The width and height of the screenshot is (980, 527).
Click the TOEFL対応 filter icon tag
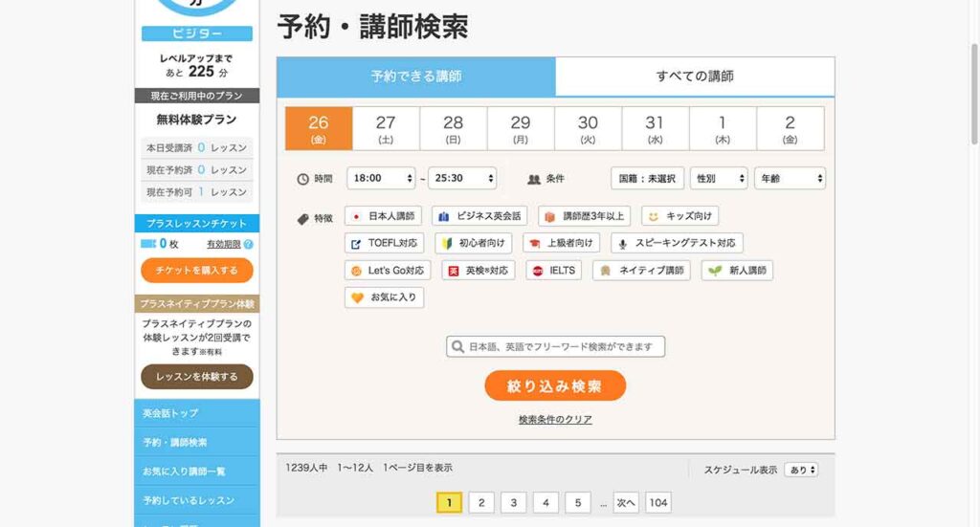[384, 243]
